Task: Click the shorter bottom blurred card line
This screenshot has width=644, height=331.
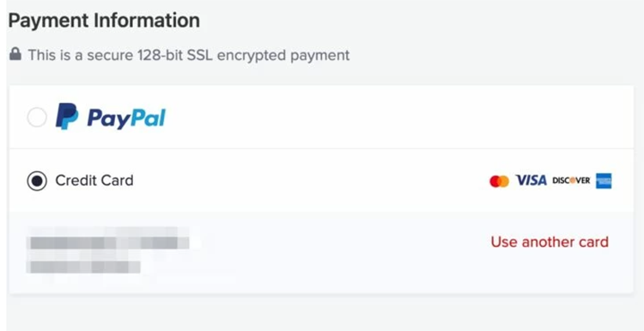Action: [x=84, y=267]
